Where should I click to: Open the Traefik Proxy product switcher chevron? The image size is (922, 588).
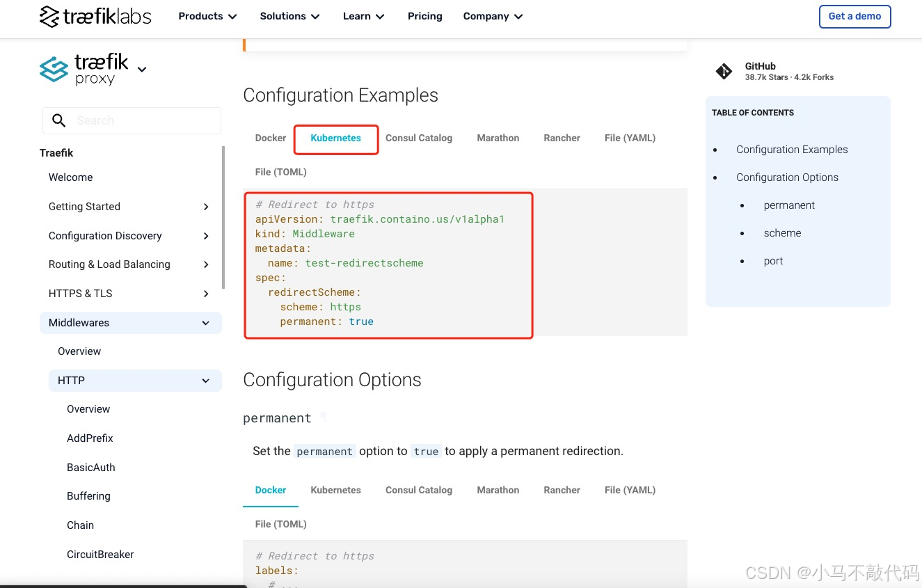(142, 69)
